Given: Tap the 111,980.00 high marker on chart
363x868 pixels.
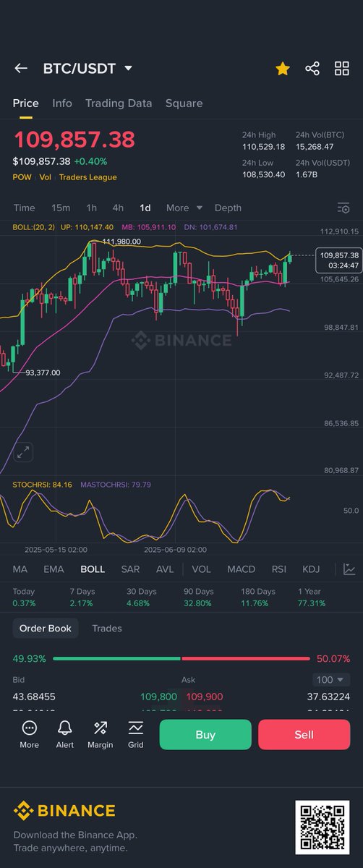Looking at the screenshot, I should point(122,242).
